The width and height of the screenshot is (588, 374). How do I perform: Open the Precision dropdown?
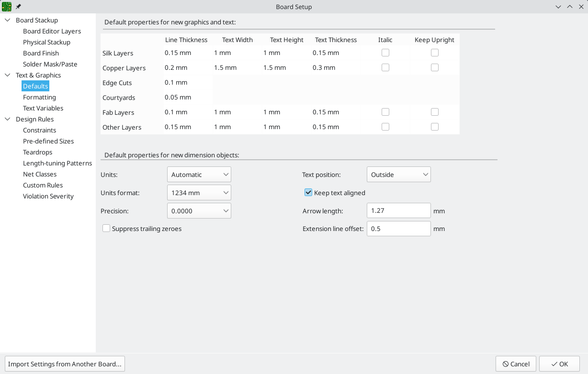point(199,211)
